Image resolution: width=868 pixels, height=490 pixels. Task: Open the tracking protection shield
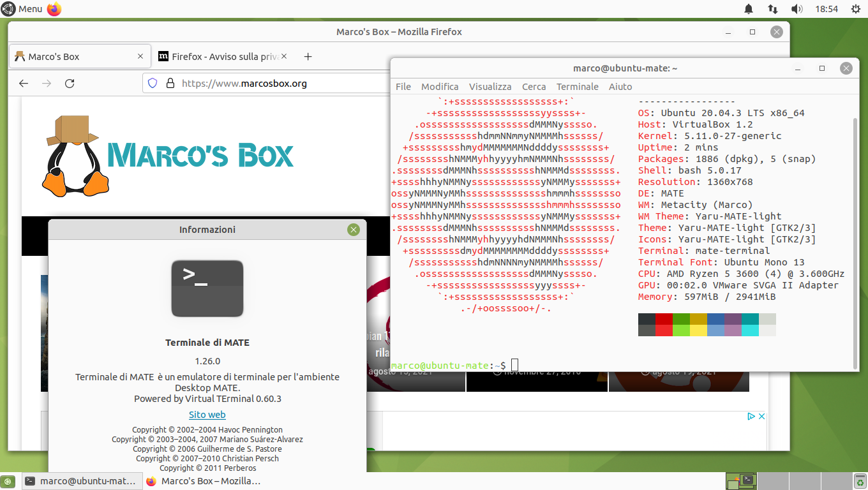click(x=153, y=83)
